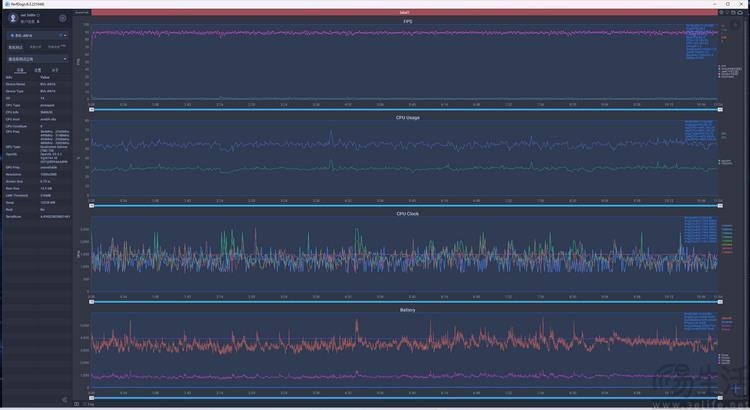This screenshot has width=750, height=410.
Task: Click the collapse sidebar icon at bottom left
Action: [65, 400]
